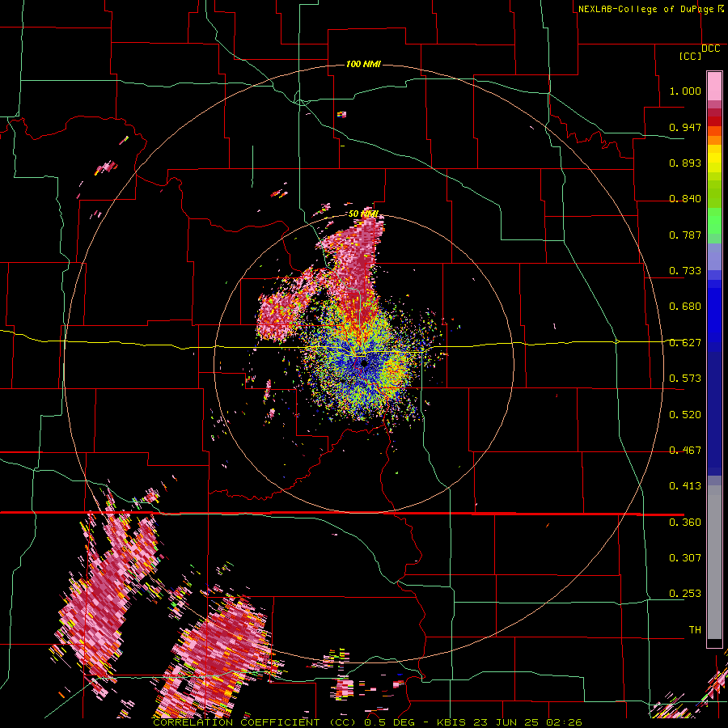Click the 100 NMI range ring label

363,64
